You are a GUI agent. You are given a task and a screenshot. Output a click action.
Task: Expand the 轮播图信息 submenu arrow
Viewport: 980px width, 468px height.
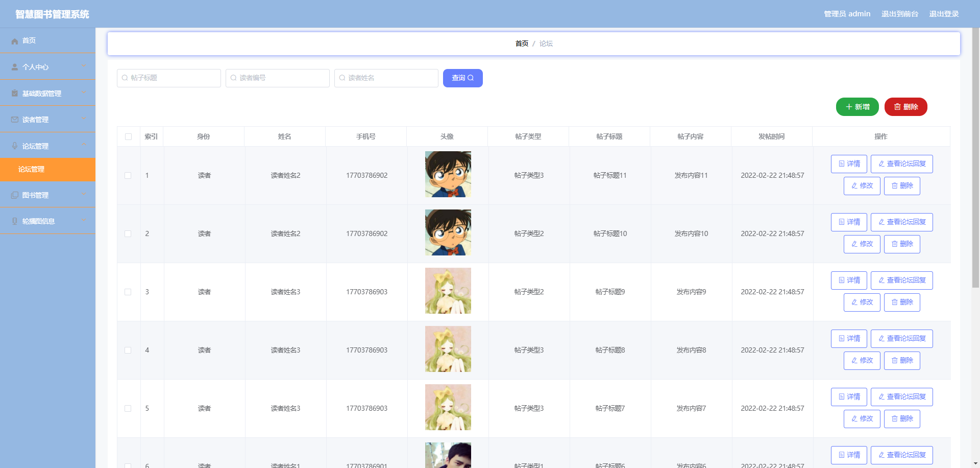(x=83, y=221)
